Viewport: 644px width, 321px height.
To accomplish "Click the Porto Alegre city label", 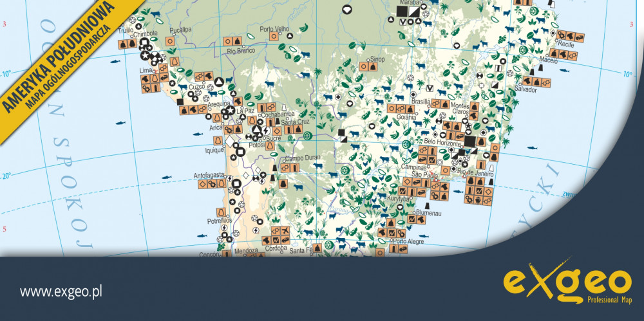I will [x=408, y=241].
